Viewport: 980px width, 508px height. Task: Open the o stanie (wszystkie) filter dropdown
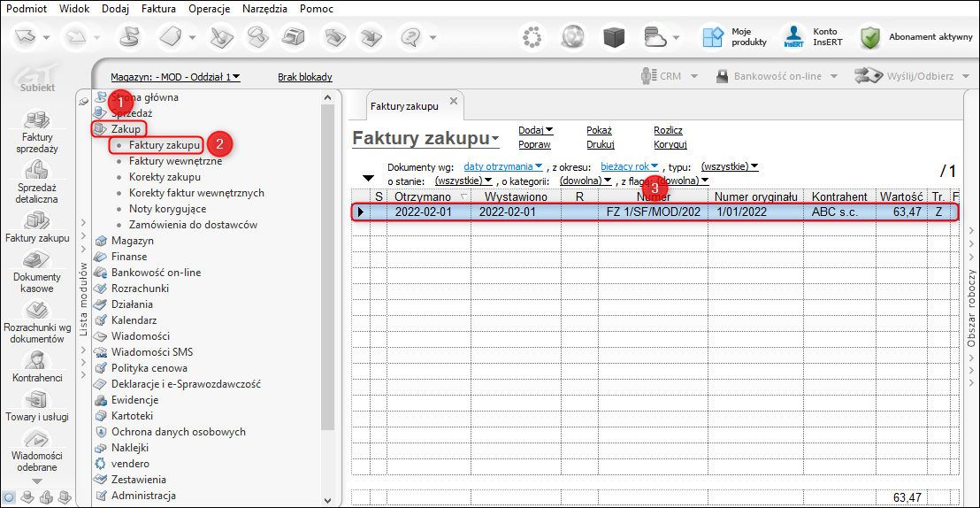[464, 181]
